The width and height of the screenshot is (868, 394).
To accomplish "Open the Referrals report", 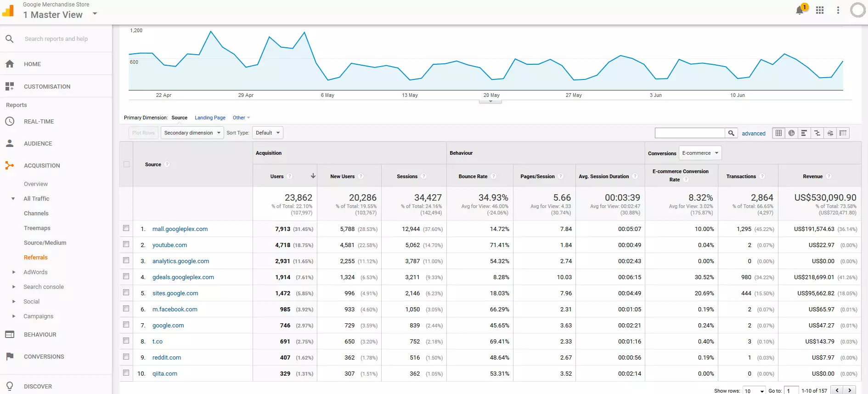I will 36,258.
